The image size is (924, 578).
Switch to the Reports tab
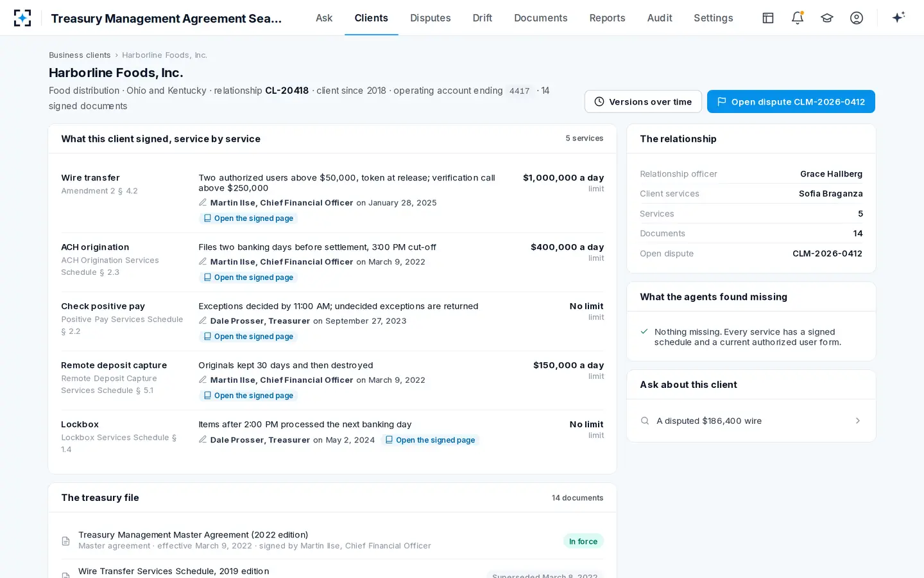[608, 18]
